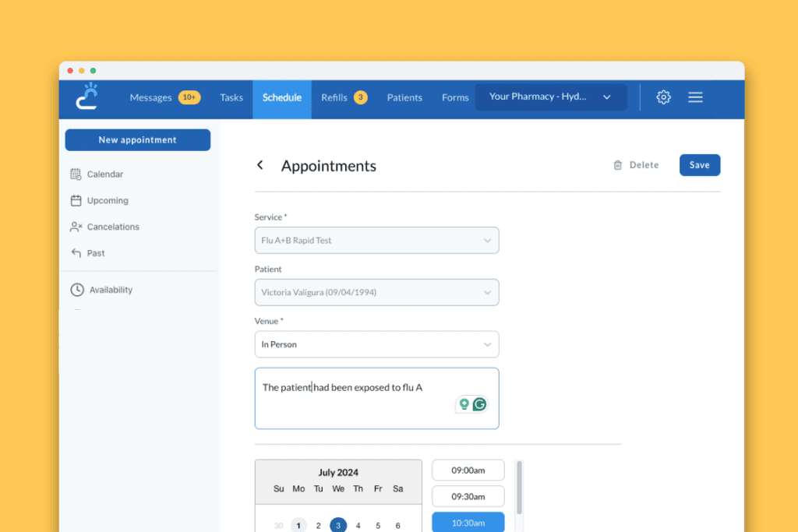Click the Appointments page heading
The image size is (798, 532).
click(329, 166)
